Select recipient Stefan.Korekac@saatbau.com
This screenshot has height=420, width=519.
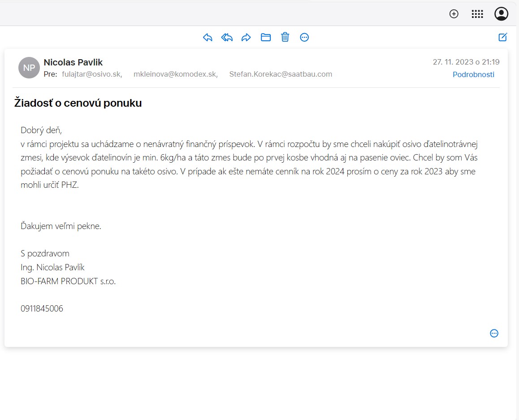coord(281,74)
